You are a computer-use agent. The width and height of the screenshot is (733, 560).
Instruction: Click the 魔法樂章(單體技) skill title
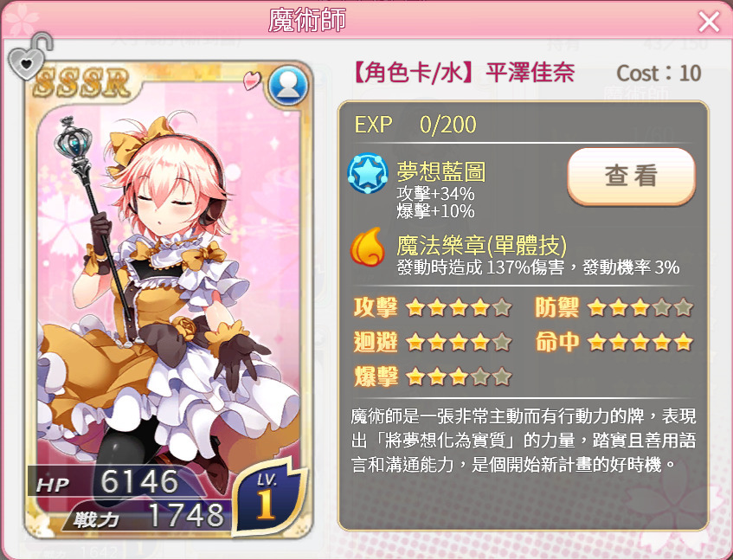pyautogui.click(x=481, y=244)
